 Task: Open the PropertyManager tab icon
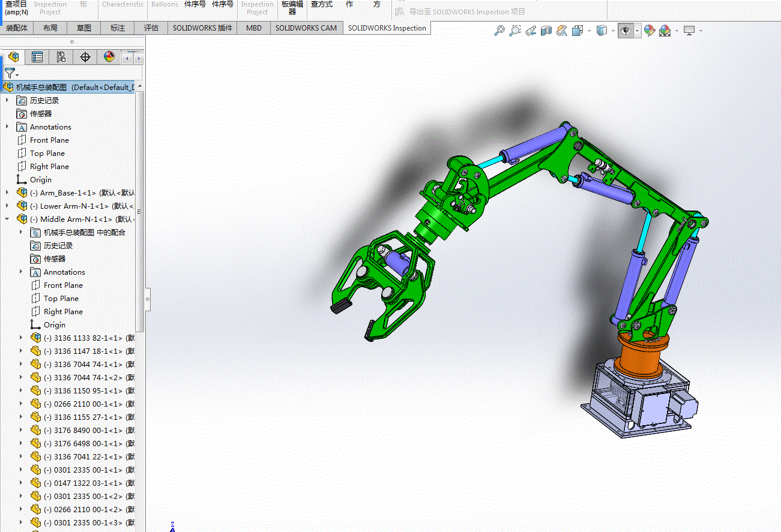click(37, 57)
